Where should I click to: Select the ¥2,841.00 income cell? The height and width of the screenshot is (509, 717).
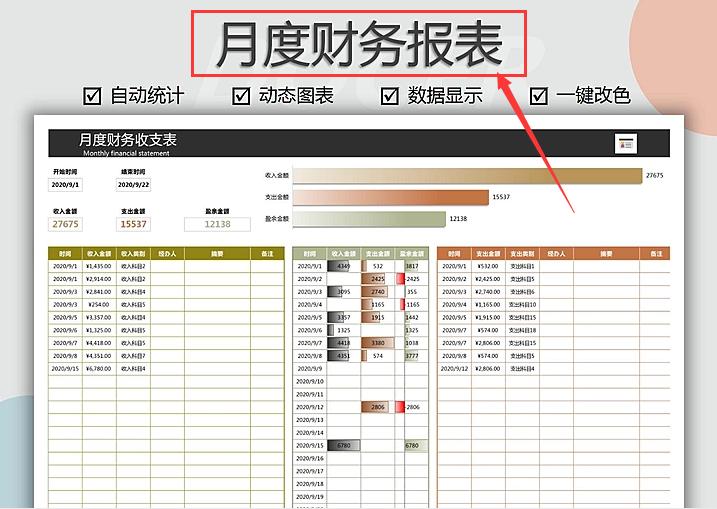point(99,291)
